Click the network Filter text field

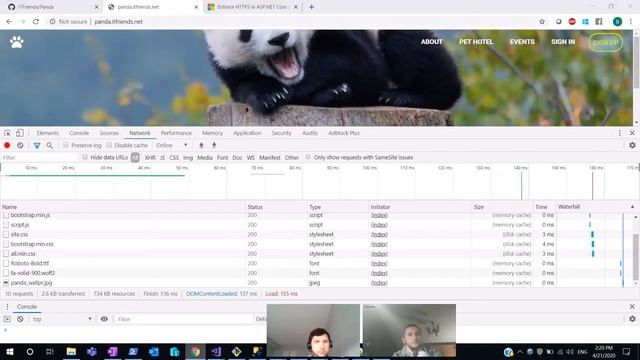[x=39, y=158]
